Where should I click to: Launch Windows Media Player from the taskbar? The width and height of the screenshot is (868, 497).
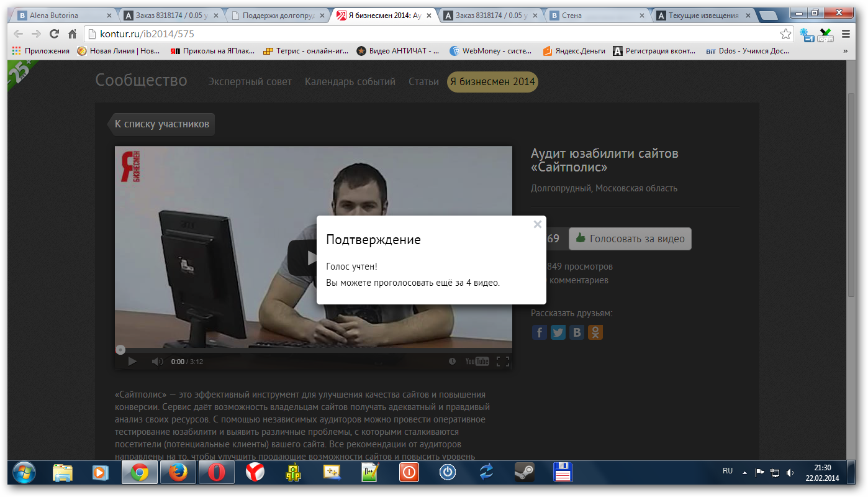(99, 473)
